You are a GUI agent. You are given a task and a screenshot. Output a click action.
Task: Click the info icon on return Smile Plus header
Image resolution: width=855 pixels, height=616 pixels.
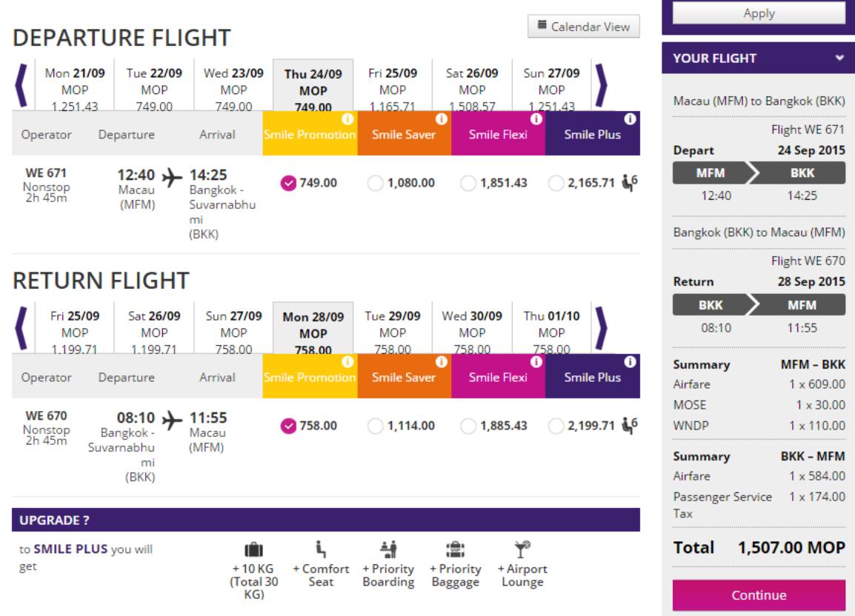631,361
